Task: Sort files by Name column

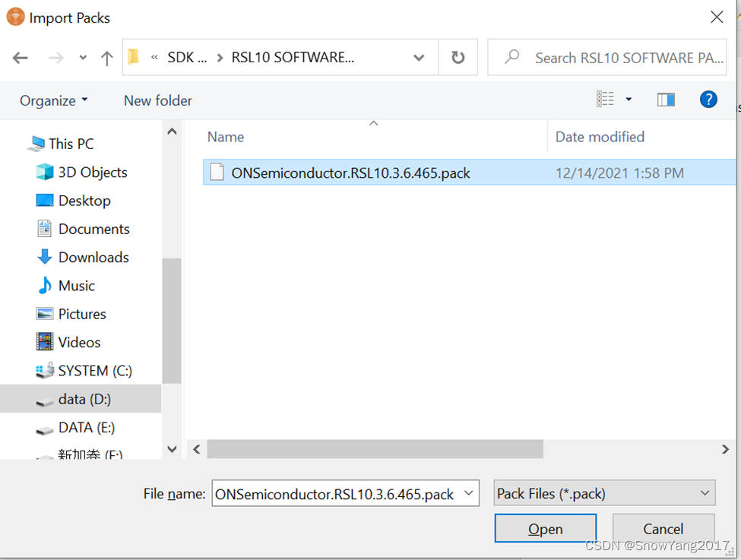Action: point(226,137)
